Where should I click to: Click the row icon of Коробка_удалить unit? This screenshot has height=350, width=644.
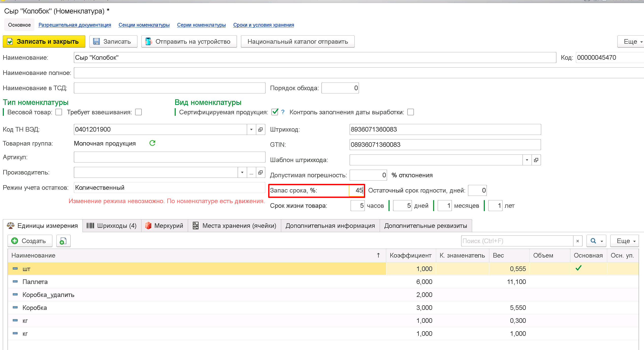[15, 294]
